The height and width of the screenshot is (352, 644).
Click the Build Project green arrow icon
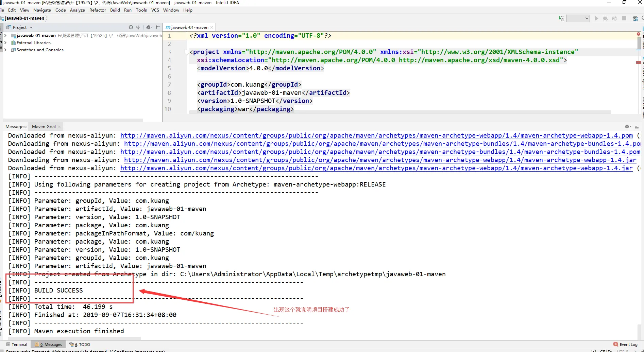(561, 18)
